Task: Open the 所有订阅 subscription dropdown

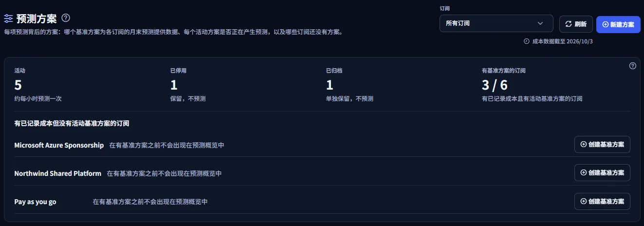Action: [496, 23]
